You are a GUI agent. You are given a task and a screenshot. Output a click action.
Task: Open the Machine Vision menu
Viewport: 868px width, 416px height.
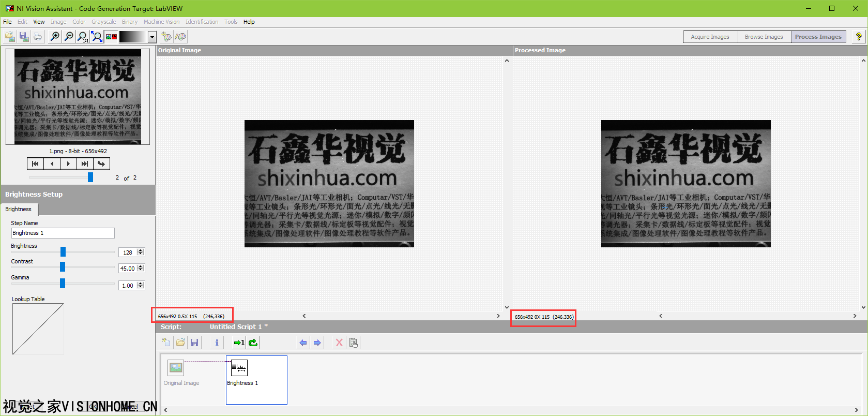(162, 22)
